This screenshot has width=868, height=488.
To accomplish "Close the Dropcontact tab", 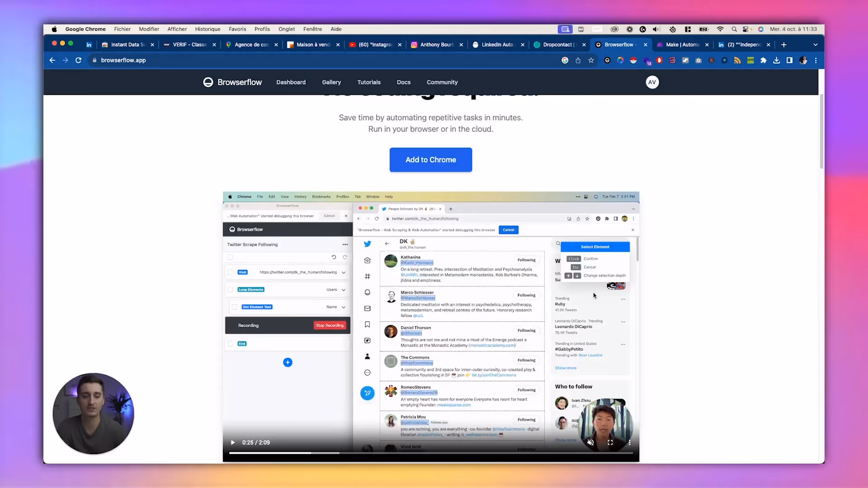I will tap(584, 45).
